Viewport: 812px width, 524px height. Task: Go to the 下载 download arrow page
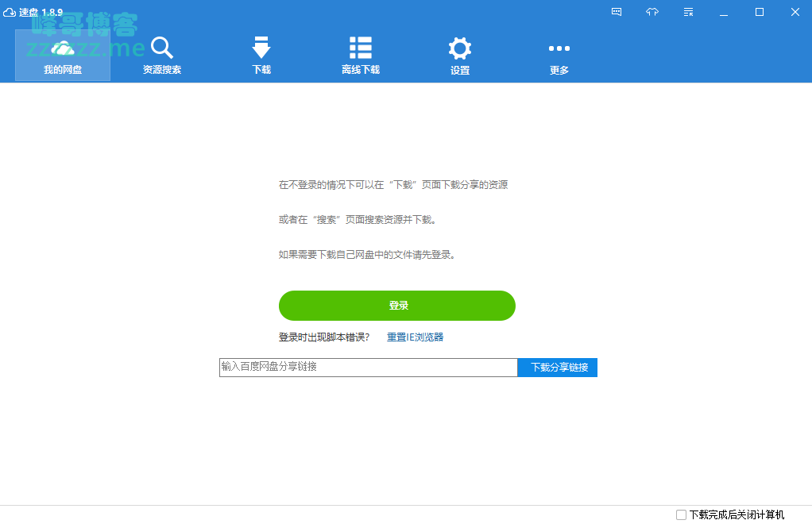[x=261, y=56]
